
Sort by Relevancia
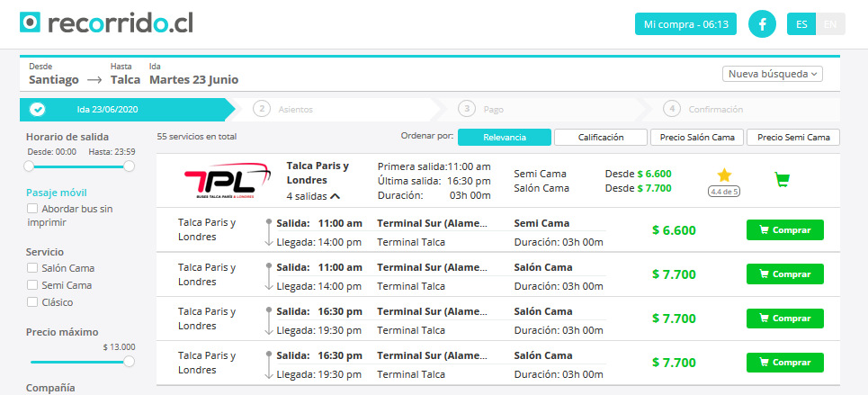tap(505, 138)
